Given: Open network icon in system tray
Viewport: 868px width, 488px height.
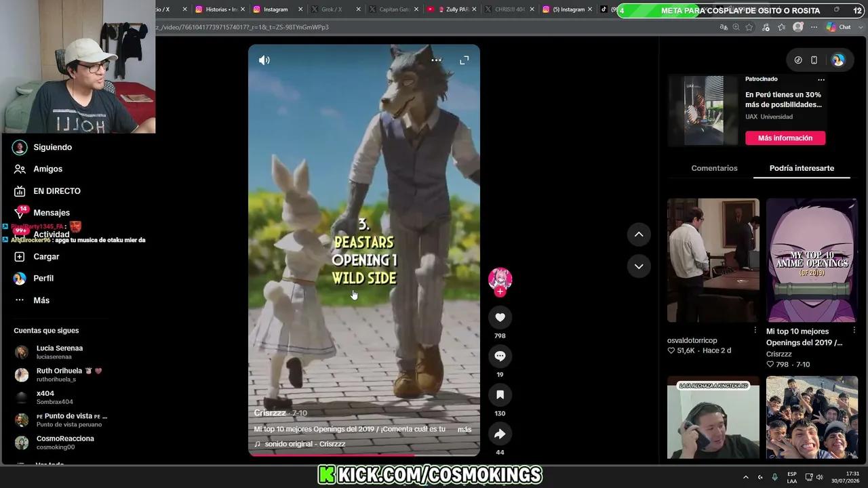Looking at the screenshot, I should click(809, 477).
